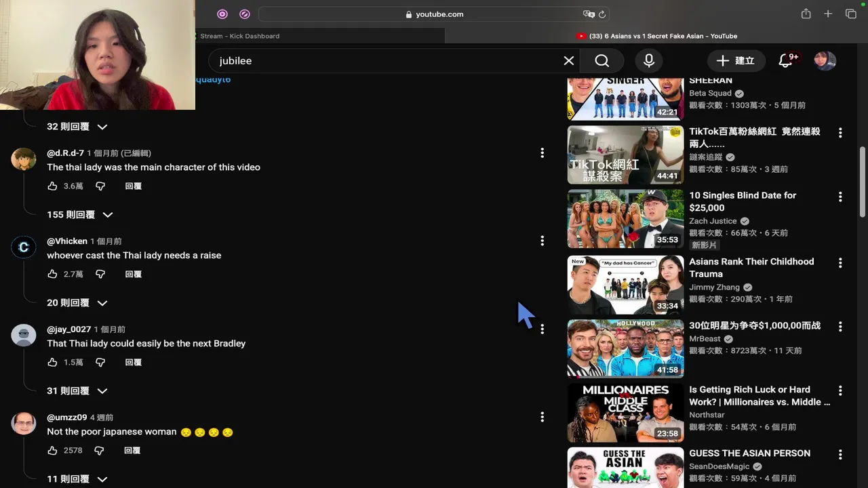The height and width of the screenshot is (488, 868).
Task: Dislike the comment by @jay_0027
Action: tap(100, 362)
